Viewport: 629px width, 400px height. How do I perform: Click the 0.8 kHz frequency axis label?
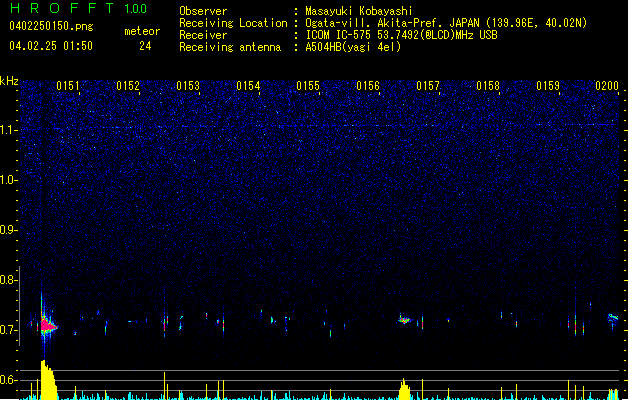point(8,280)
